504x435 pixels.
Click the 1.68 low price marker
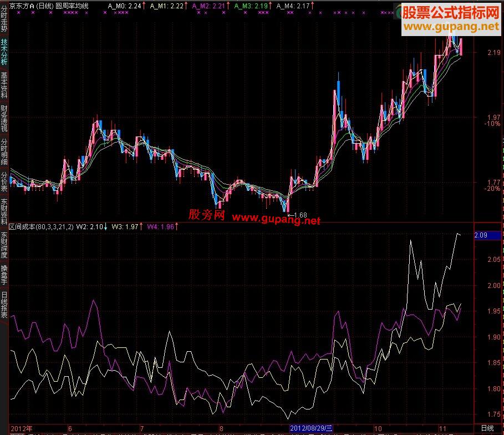pos(298,215)
